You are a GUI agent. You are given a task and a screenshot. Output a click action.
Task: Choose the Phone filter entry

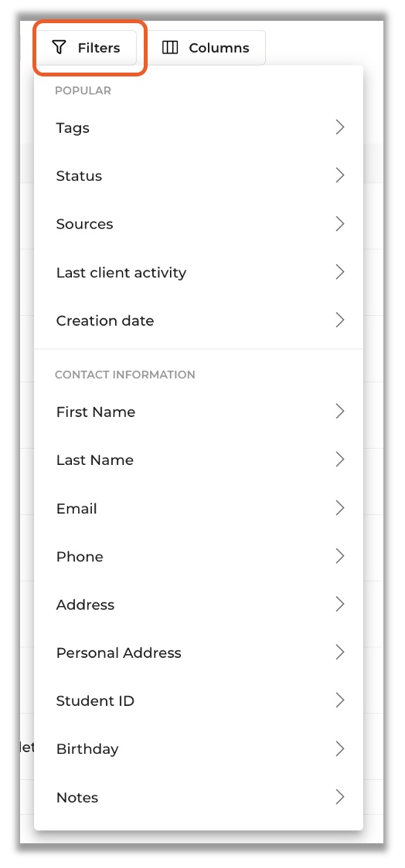click(199, 556)
